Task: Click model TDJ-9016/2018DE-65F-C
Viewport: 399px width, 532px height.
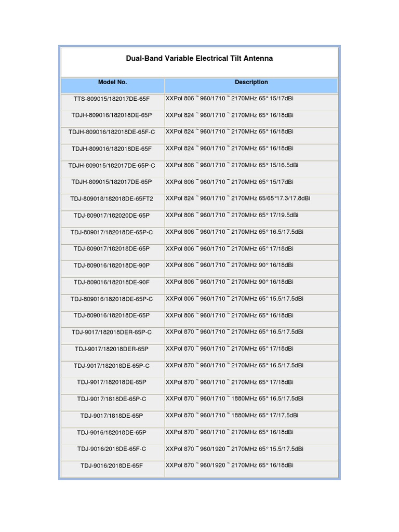Action: (112, 449)
